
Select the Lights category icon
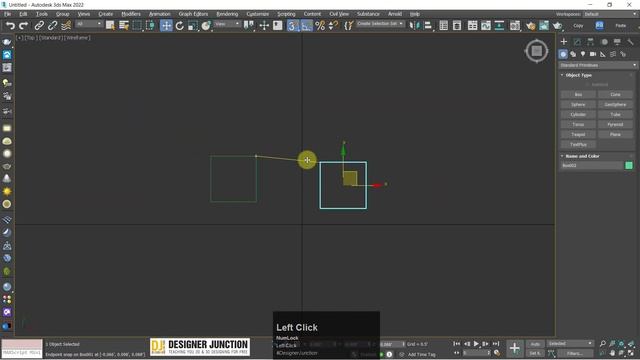click(583, 54)
